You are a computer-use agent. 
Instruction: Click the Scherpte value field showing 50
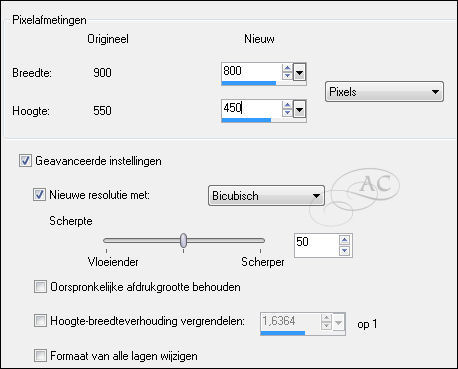(317, 245)
